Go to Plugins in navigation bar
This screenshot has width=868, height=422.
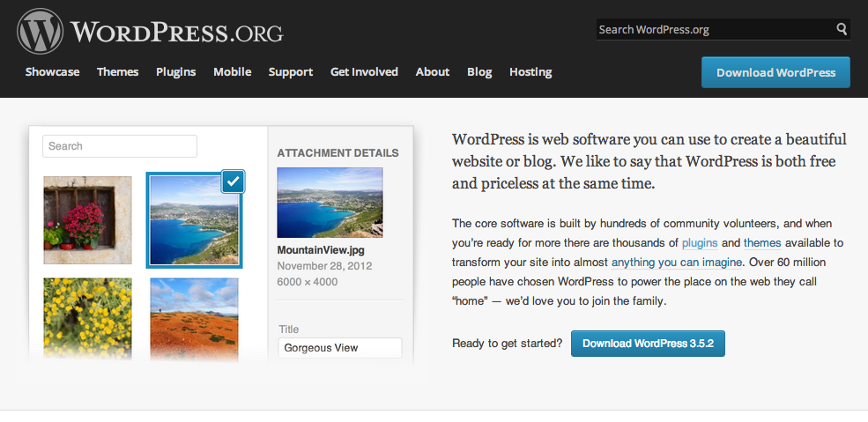click(x=176, y=72)
